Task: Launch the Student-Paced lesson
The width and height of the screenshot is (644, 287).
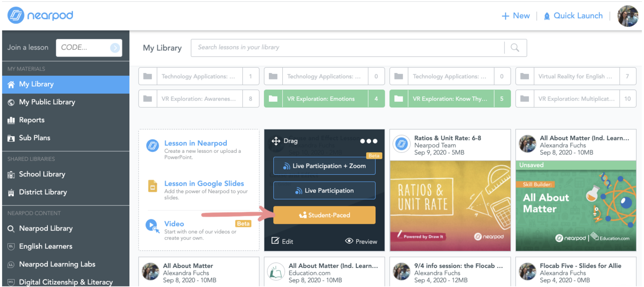Action: tap(324, 215)
